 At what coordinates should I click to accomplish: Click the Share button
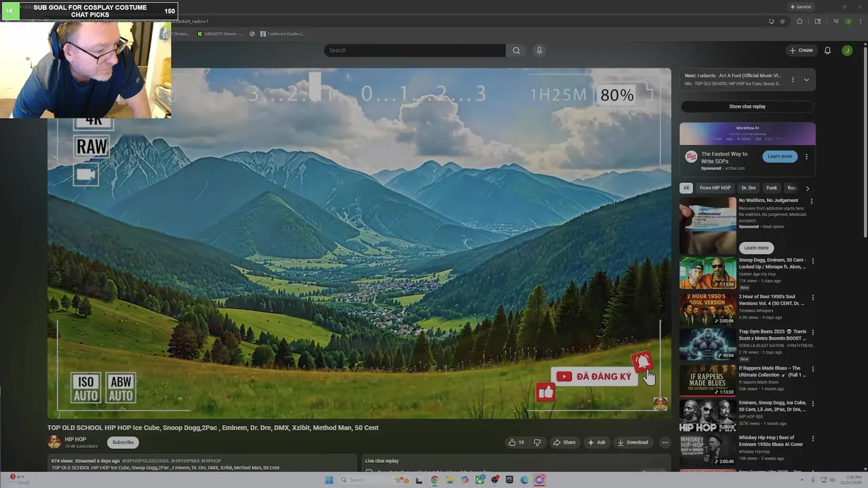[x=564, y=442]
